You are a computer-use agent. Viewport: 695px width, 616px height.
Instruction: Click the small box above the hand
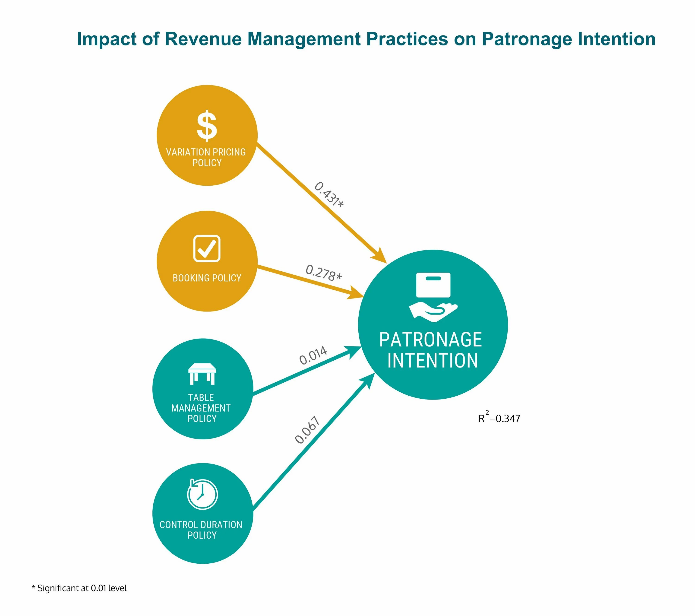coord(433,285)
